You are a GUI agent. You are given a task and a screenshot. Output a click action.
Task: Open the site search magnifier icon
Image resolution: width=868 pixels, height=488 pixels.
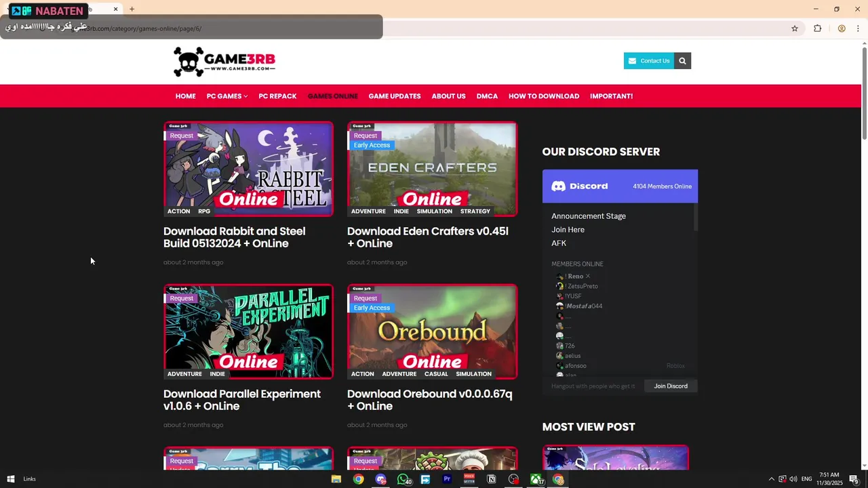682,61
